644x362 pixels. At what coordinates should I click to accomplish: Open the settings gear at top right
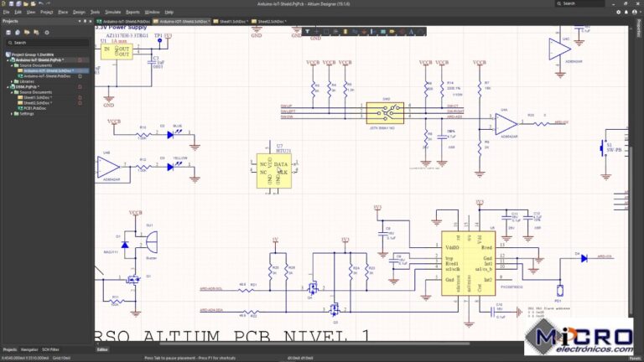click(619, 13)
